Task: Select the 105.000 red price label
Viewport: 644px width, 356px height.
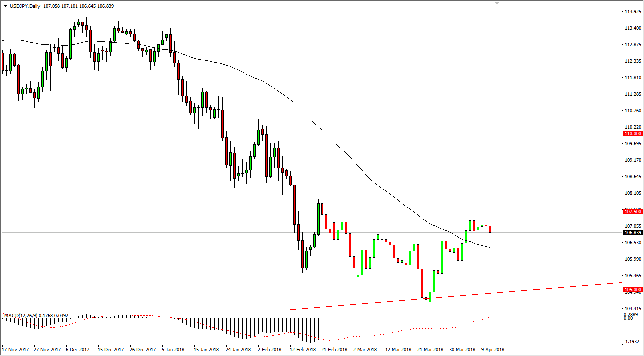Action: (633, 290)
